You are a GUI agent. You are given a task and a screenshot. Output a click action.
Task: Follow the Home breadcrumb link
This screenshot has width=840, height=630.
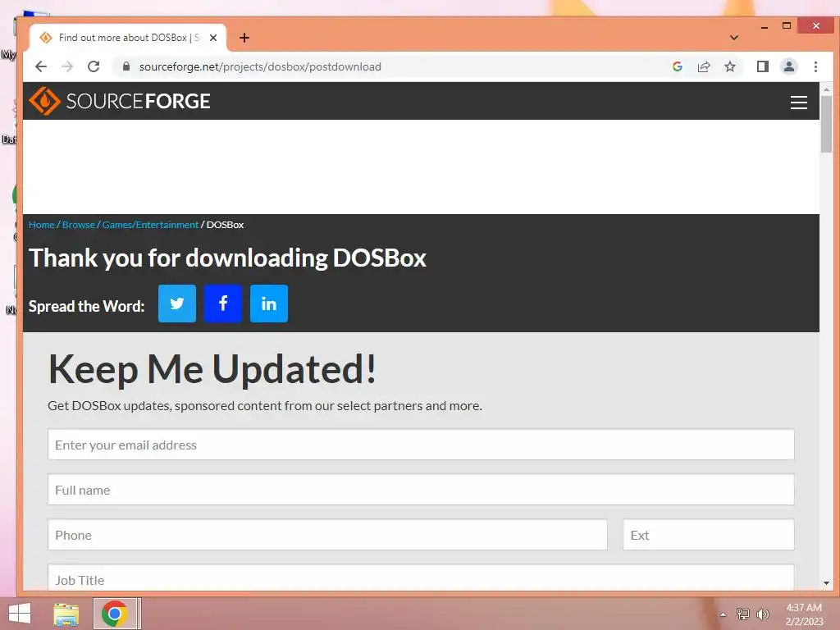tap(42, 225)
